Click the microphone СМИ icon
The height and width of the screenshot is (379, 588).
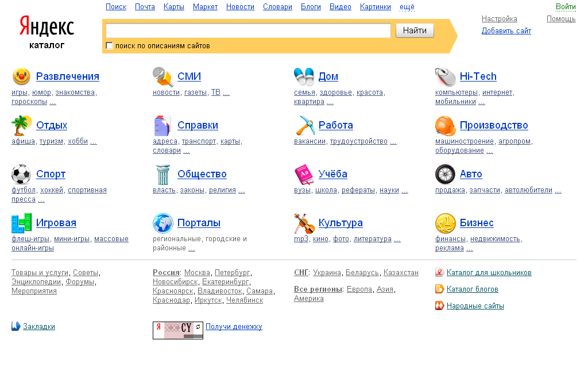tap(163, 76)
